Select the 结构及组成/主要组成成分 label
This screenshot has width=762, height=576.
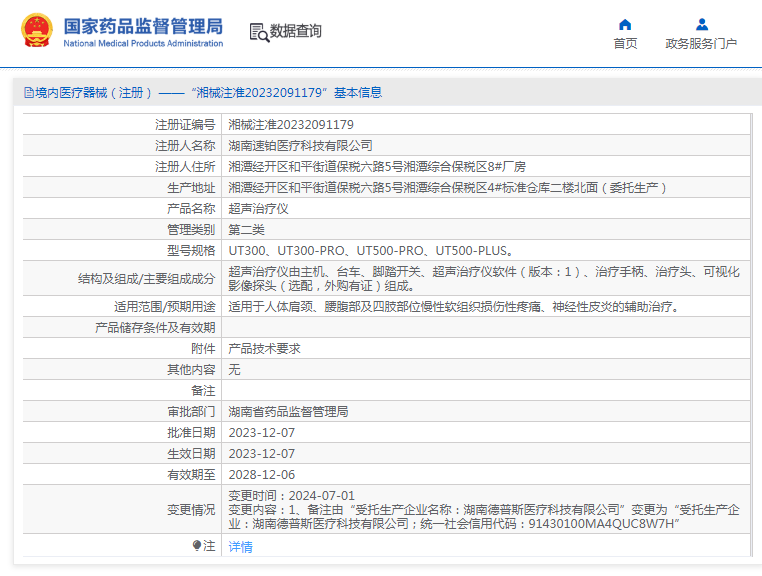click(x=146, y=279)
